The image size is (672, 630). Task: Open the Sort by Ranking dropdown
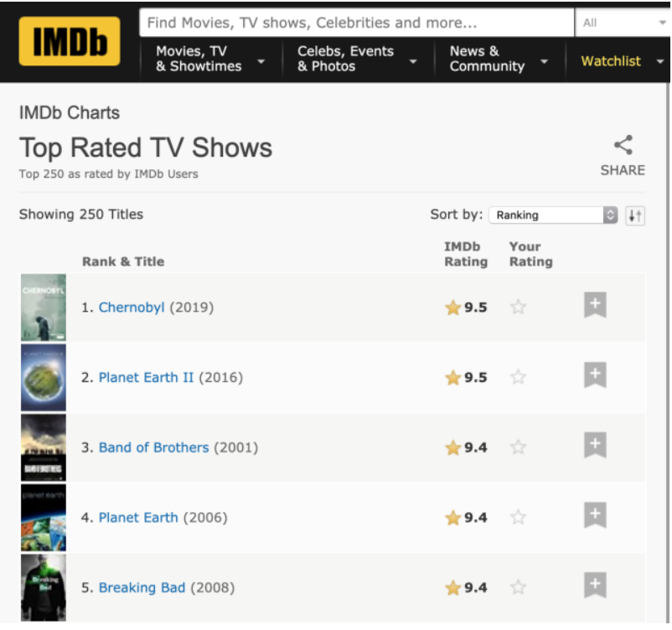point(556,215)
